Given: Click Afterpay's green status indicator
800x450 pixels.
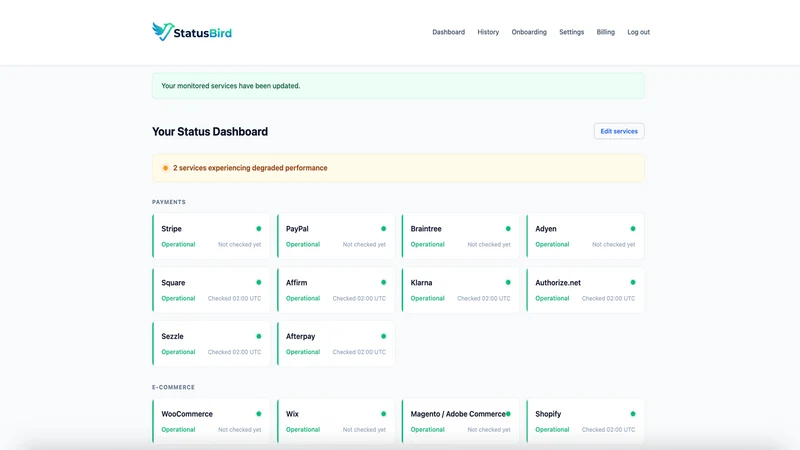Looking at the screenshot, I should coord(384,336).
